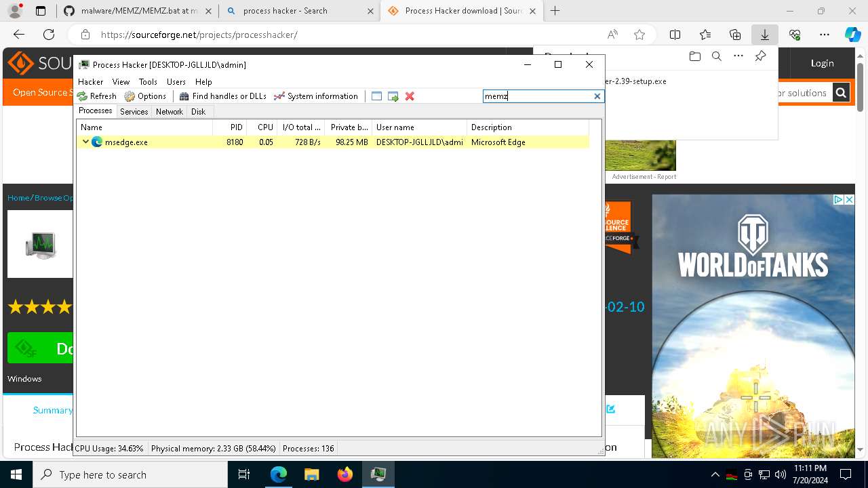Switch to the Services tab
This screenshot has height=488, width=868.
(x=134, y=111)
